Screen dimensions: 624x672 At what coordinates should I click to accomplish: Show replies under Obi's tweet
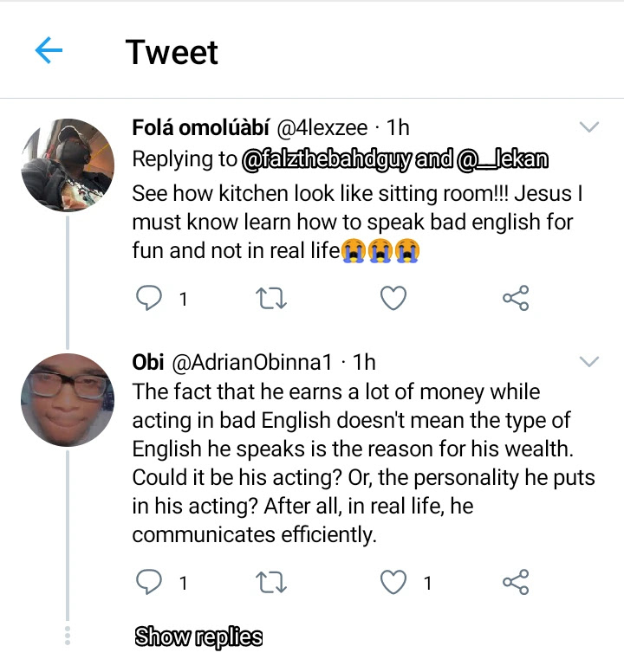tap(198, 637)
